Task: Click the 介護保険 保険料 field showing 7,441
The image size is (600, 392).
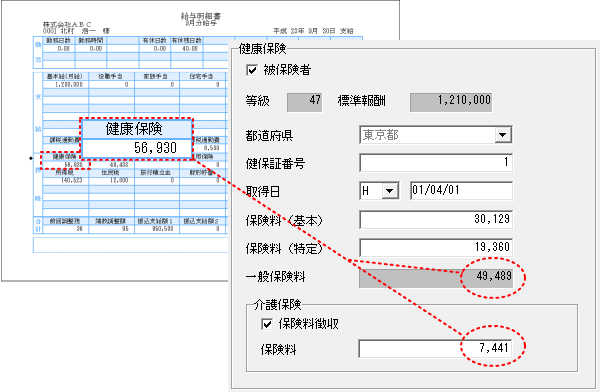Action: coord(435,348)
